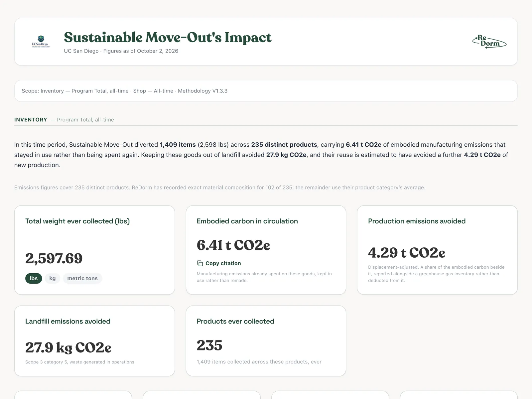Click the Sustainable Move-Out's Impact heading
The image size is (532, 399).
click(168, 37)
